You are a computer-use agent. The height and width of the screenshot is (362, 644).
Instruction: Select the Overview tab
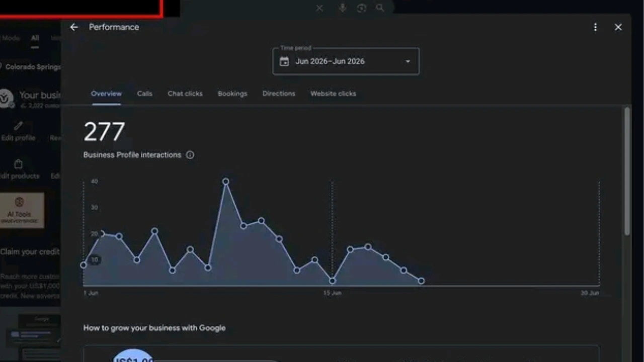(106, 94)
